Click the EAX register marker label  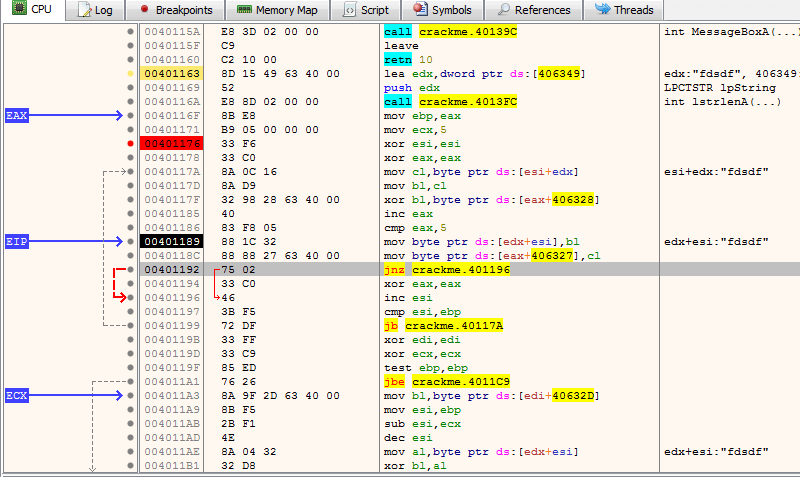click(x=17, y=116)
